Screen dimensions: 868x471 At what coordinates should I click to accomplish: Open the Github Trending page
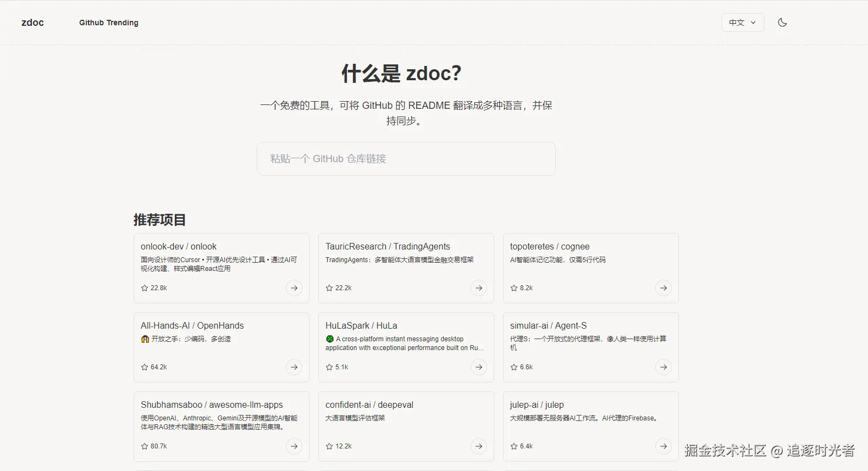[109, 23]
